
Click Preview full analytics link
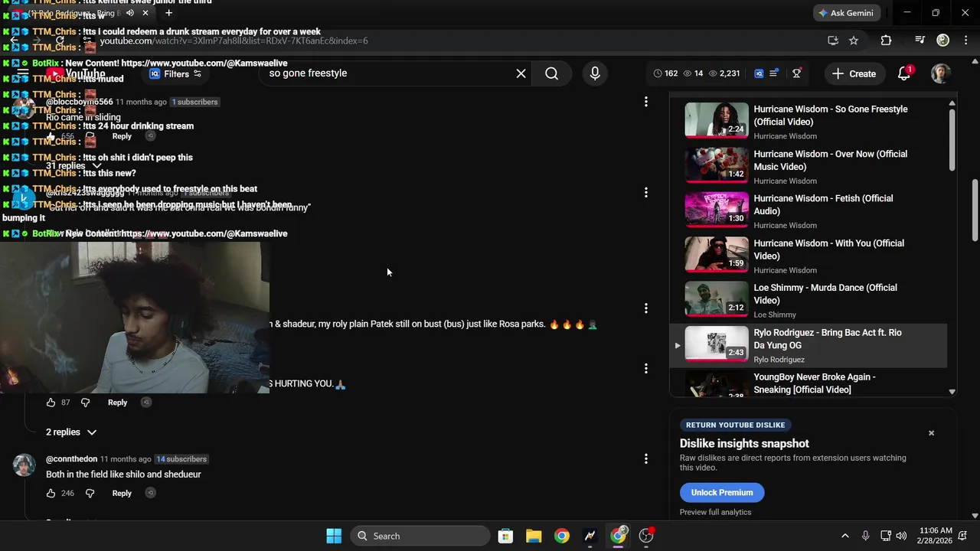(715, 512)
